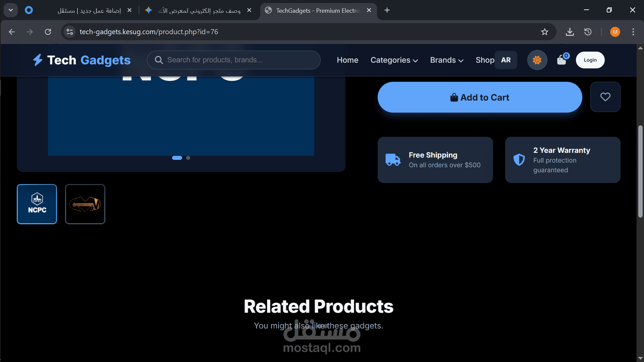Expand the Categories dropdown menu
This screenshot has height=362, width=644.
click(394, 60)
